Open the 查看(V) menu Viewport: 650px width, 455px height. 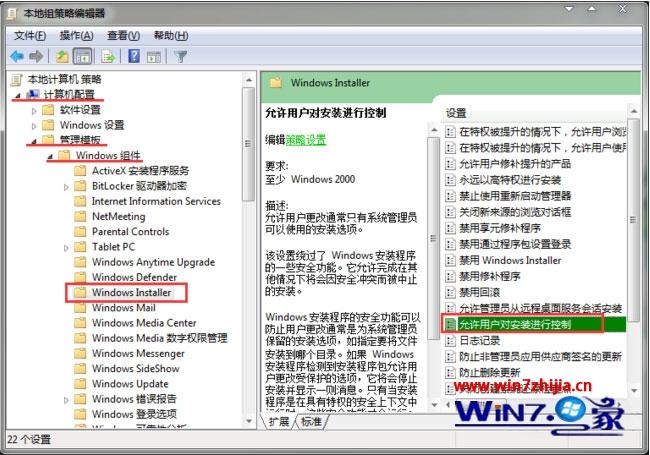pyautogui.click(x=123, y=36)
